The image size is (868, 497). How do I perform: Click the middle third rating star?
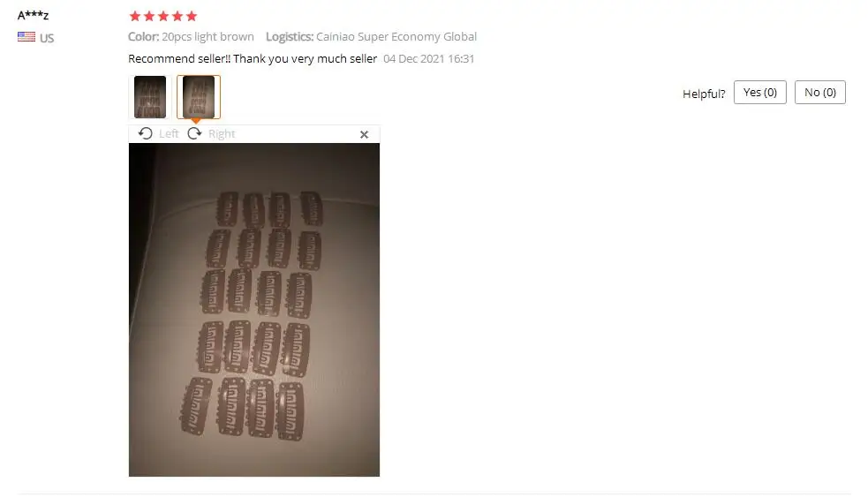coord(163,16)
